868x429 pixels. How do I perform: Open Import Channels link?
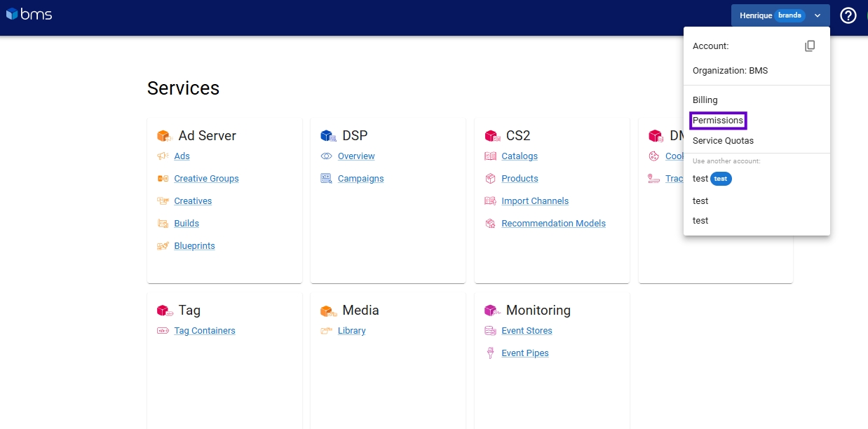point(535,201)
